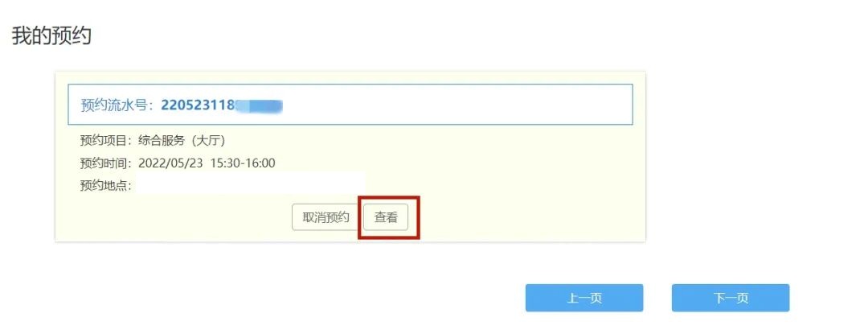Select the 我的预约 page heading
This screenshot has width=868, height=334.
51,36
